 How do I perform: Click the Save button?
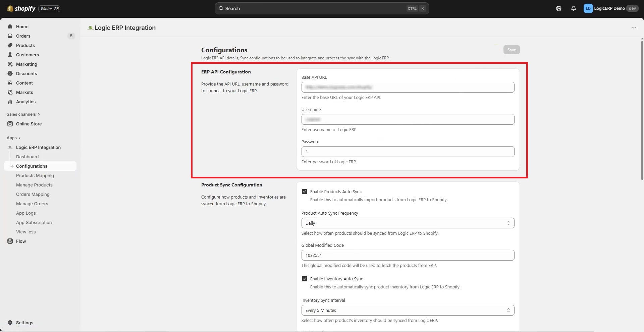pyautogui.click(x=511, y=50)
